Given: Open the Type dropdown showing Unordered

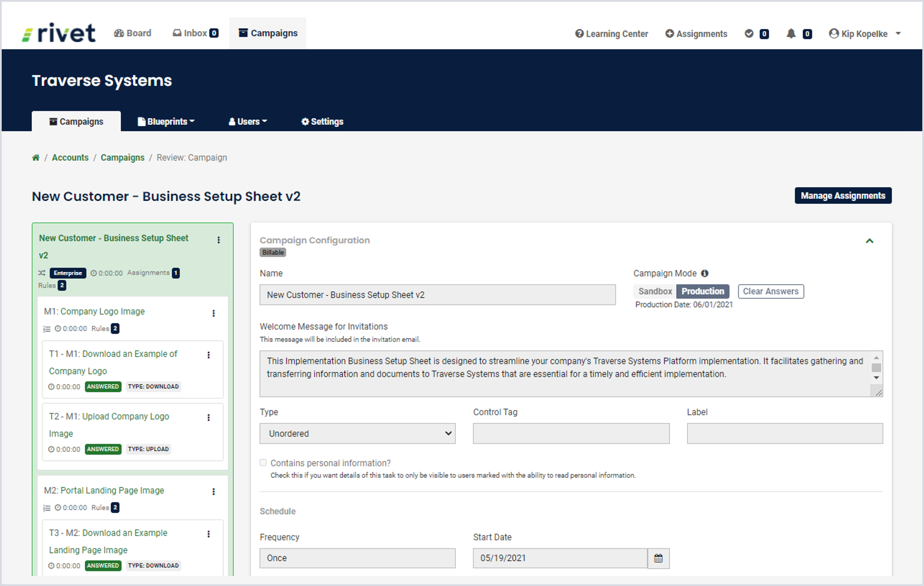Looking at the screenshot, I should 357,433.
